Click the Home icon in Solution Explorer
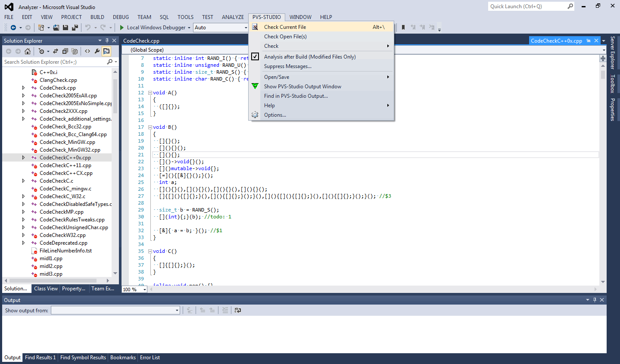This screenshot has height=364, width=620. pos(28,51)
